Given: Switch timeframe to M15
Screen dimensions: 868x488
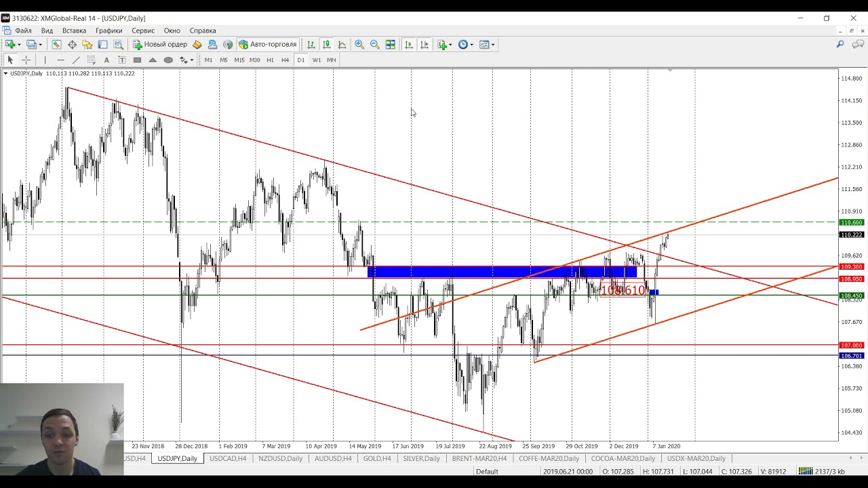Looking at the screenshot, I should 239,60.
